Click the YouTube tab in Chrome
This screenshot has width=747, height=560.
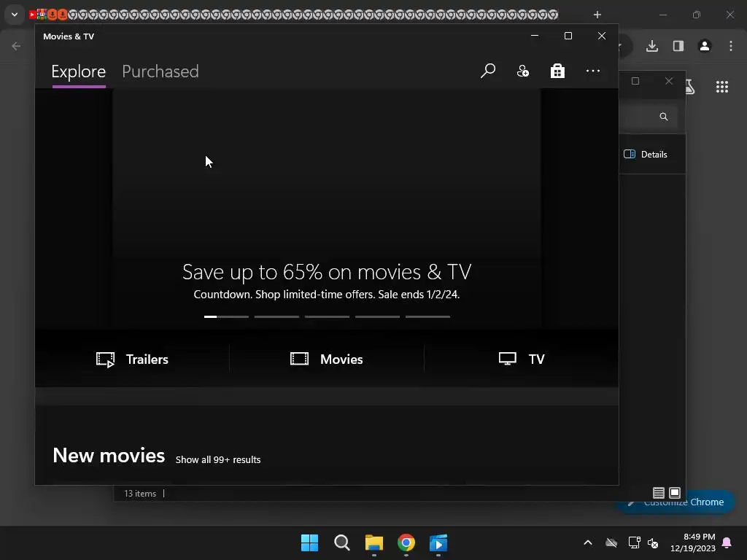[x=32, y=15]
